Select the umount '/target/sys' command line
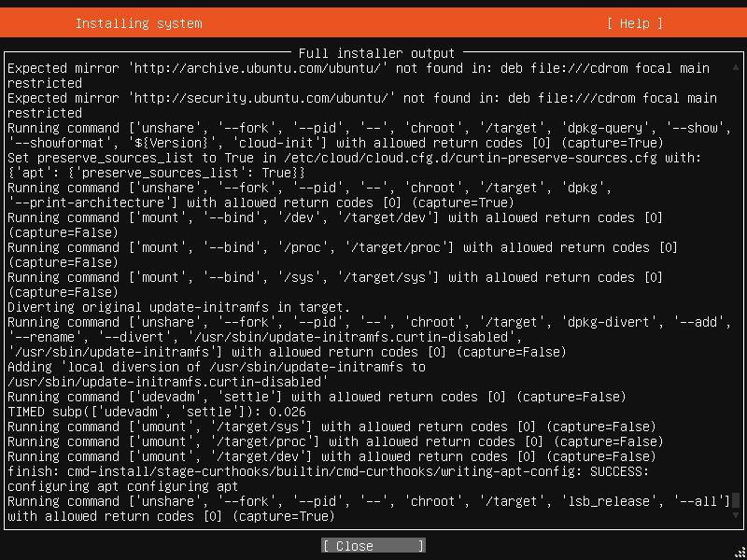The width and height of the screenshot is (747, 560). tap(331, 427)
